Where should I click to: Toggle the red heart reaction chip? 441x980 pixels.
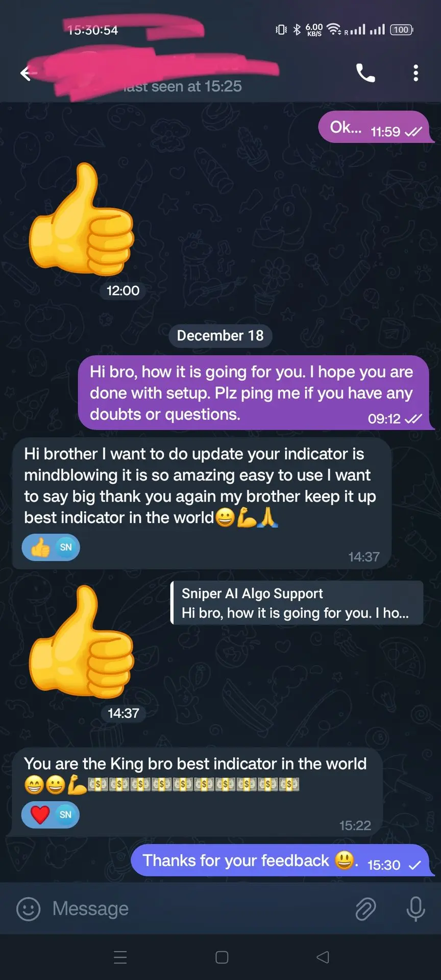point(50,815)
